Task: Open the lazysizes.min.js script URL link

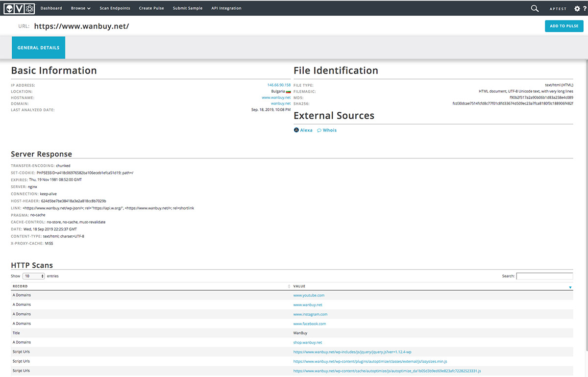Action: click(x=370, y=361)
